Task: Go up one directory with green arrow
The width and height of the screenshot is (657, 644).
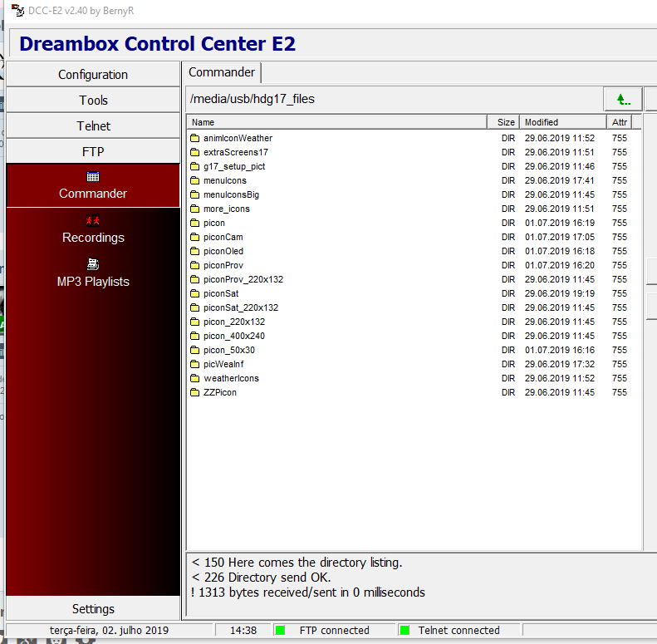Action: coord(623,100)
